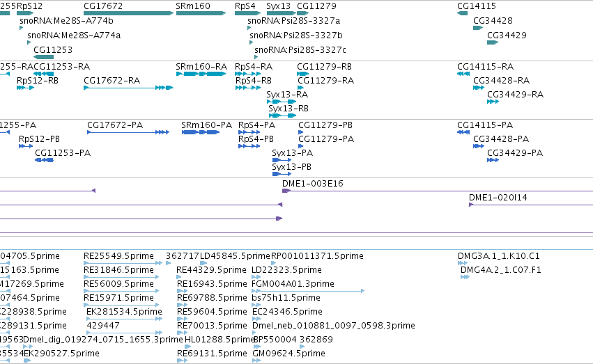The height and width of the screenshot is (364, 593).
Task: Click the DME1-020I14 BAC label
Action: tap(498, 198)
